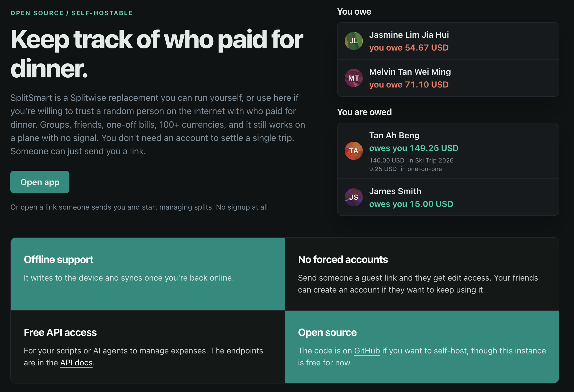Select the 'you owe 71.10 USD' amount
Viewport: 574px width, 392px height.
[x=409, y=85]
